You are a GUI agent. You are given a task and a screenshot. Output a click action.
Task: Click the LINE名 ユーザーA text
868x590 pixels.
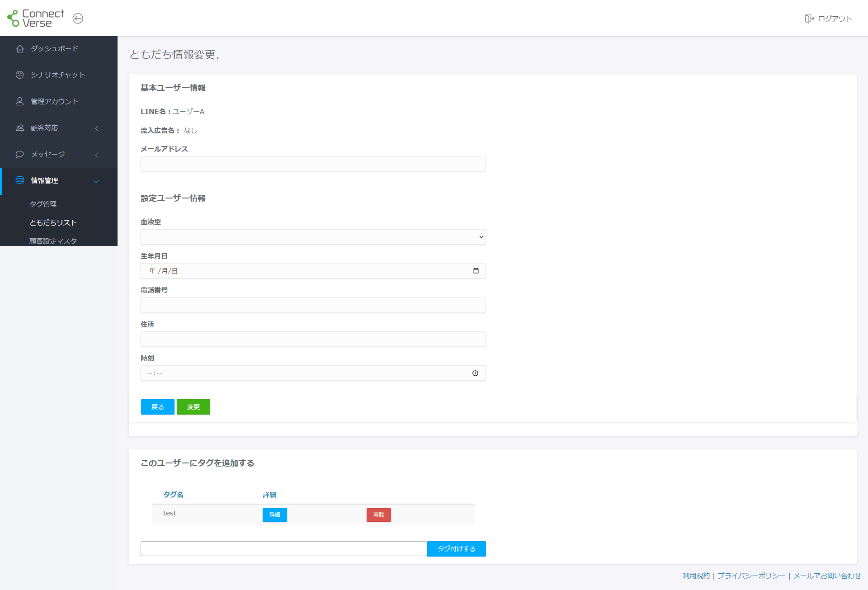tap(172, 111)
